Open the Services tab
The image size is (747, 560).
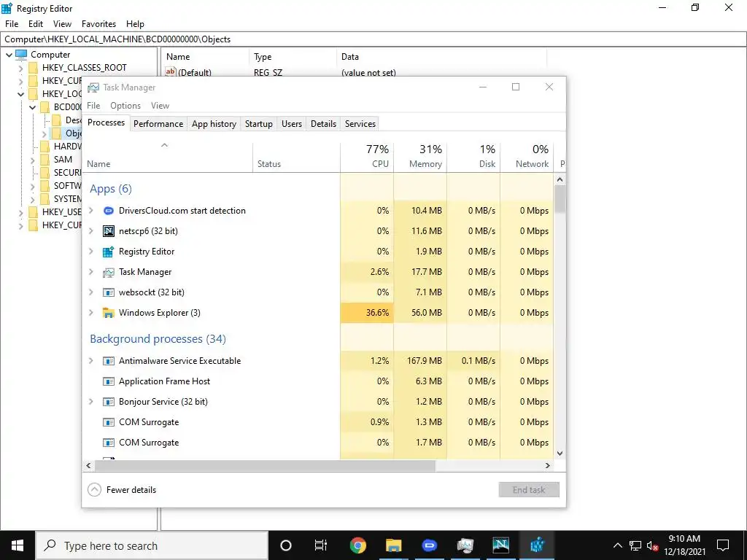click(x=360, y=124)
